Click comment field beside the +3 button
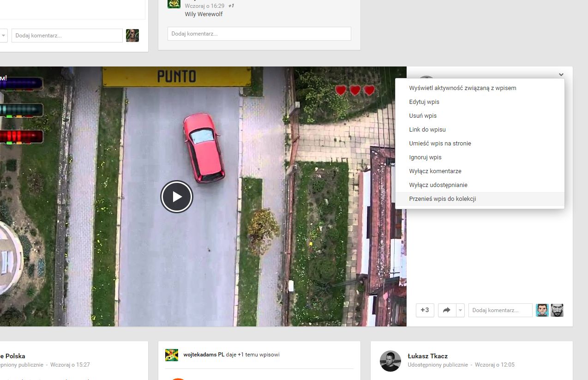This screenshot has height=380, width=588. pyautogui.click(x=500, y=310)
